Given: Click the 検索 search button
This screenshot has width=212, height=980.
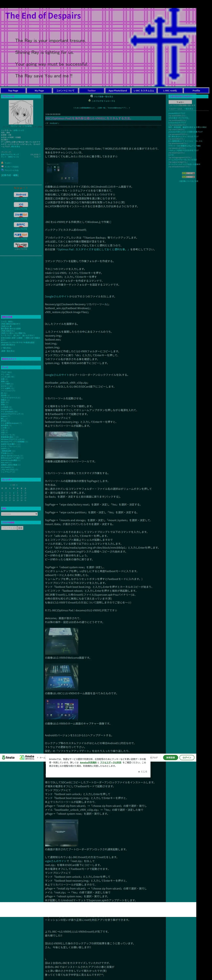Looking at the screenshot, I should tap(20, 528).
